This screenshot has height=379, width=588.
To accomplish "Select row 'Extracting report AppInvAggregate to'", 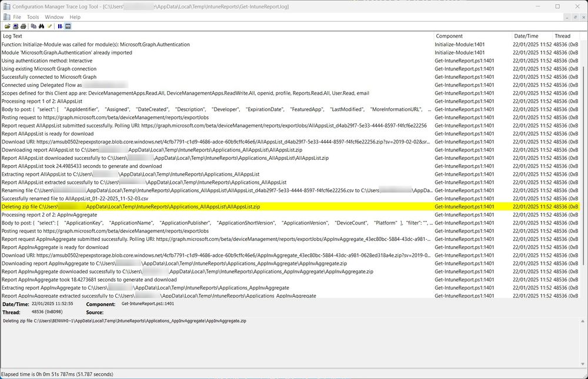I will (x=290, y=288).
